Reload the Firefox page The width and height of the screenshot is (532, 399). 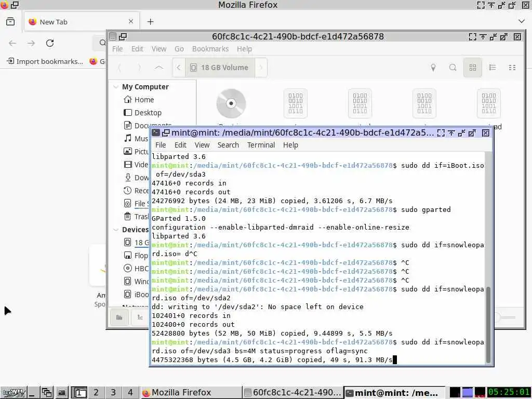tap(50, 43)
